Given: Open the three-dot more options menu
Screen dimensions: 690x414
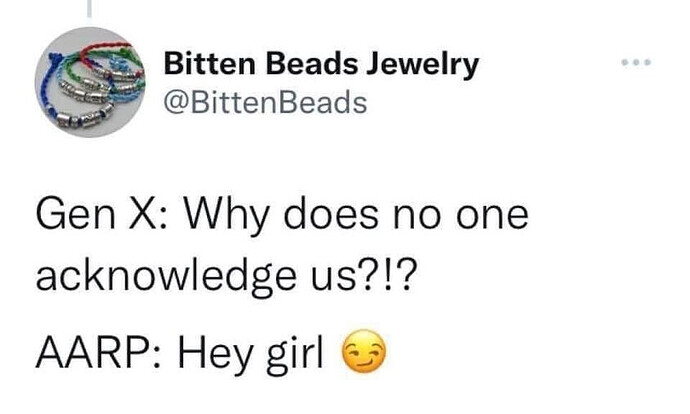Looking at the screenshot, I should tap(636, 62).
